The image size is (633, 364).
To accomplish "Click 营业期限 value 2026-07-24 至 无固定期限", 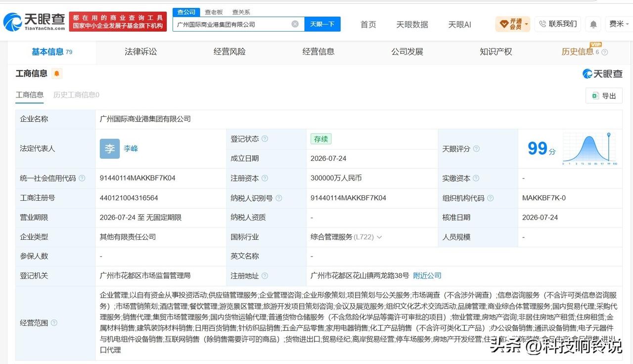I will click(140, 217).
